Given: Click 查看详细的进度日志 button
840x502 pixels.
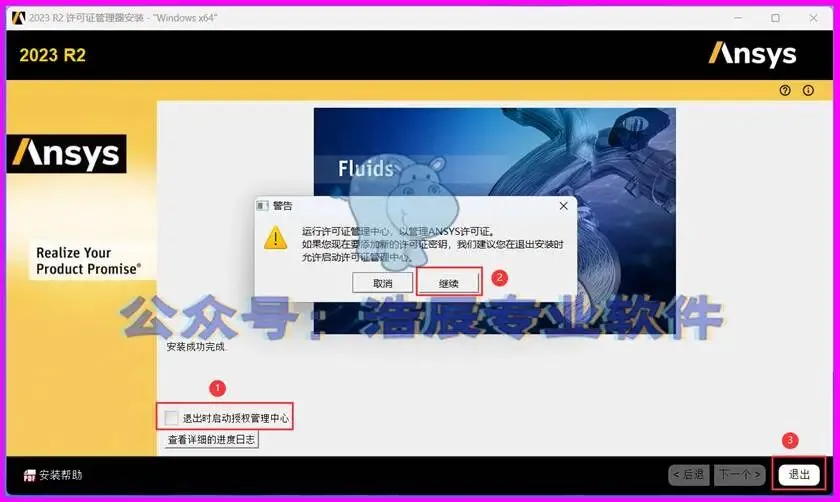Looking at the screenshot, I should (x=211, y=440).
